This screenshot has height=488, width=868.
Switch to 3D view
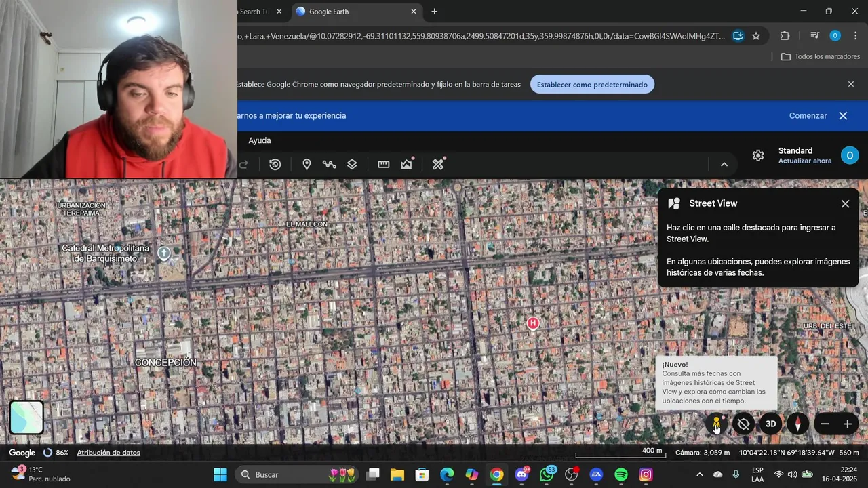pos(770,424)
